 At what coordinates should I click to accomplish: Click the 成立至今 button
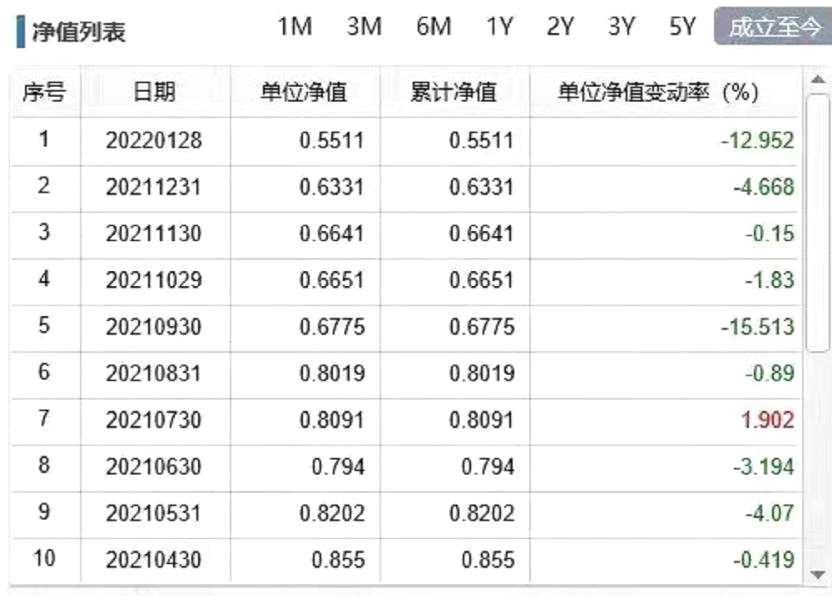coord(772,27)
